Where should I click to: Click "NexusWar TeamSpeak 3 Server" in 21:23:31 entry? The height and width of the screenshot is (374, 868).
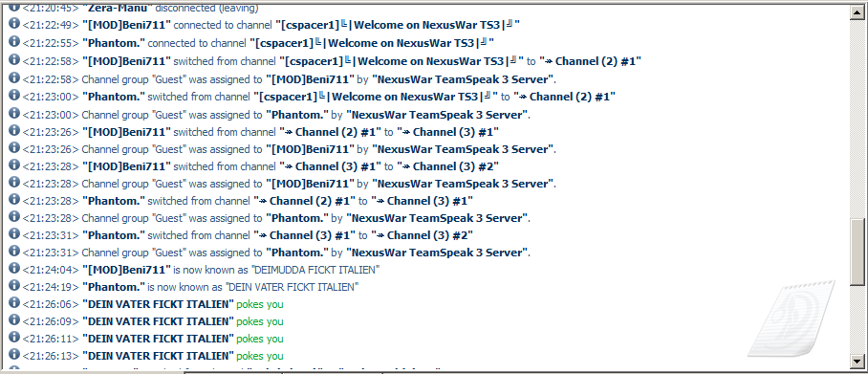point(437,253)
